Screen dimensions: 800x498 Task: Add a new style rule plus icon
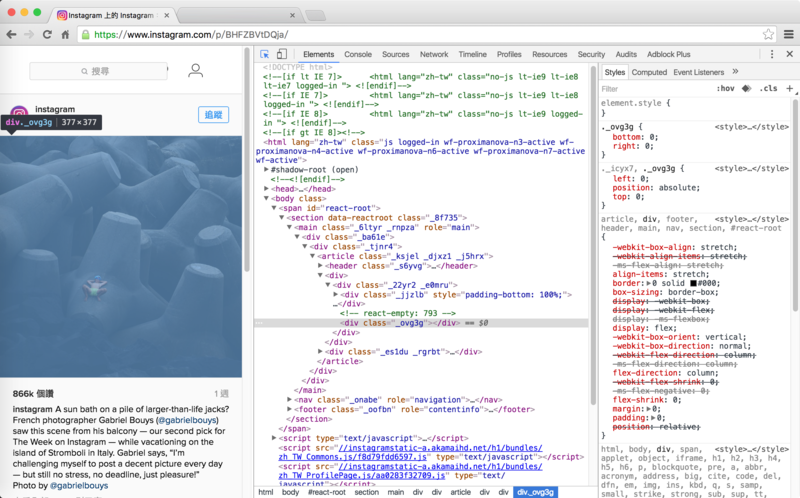click(x=789, y=88)
